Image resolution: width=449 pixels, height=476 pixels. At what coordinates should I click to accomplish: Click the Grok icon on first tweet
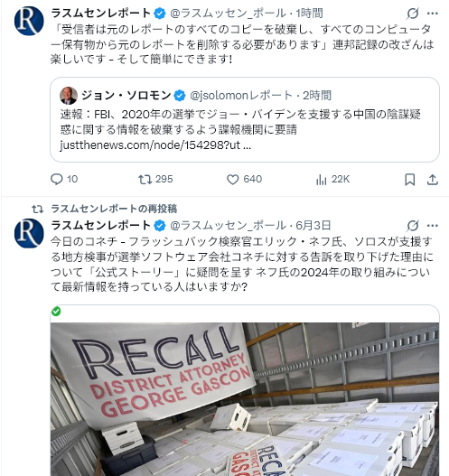pyautogui.click(x=413, y=14)
